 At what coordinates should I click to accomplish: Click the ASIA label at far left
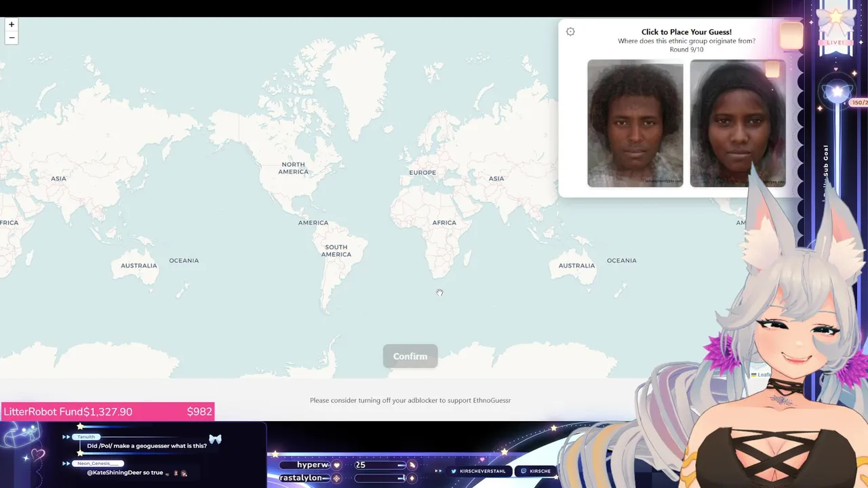[x=58, y=179]
